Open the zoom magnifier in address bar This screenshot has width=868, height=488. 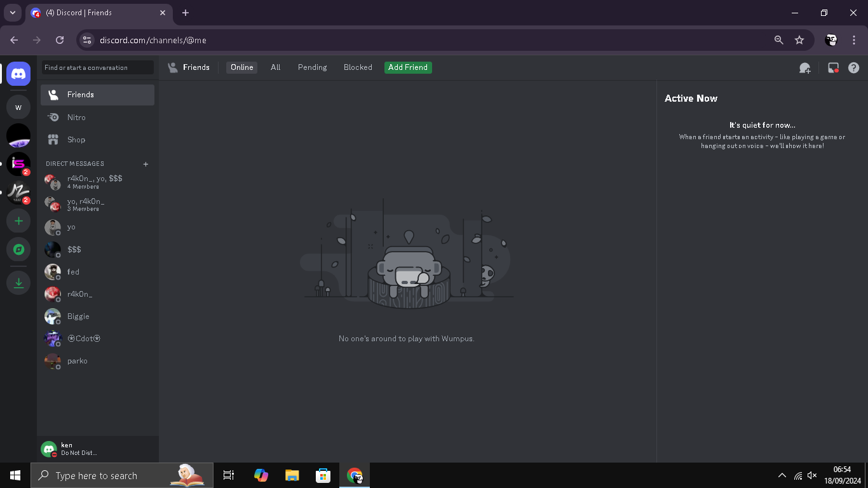tap(778, 40)
